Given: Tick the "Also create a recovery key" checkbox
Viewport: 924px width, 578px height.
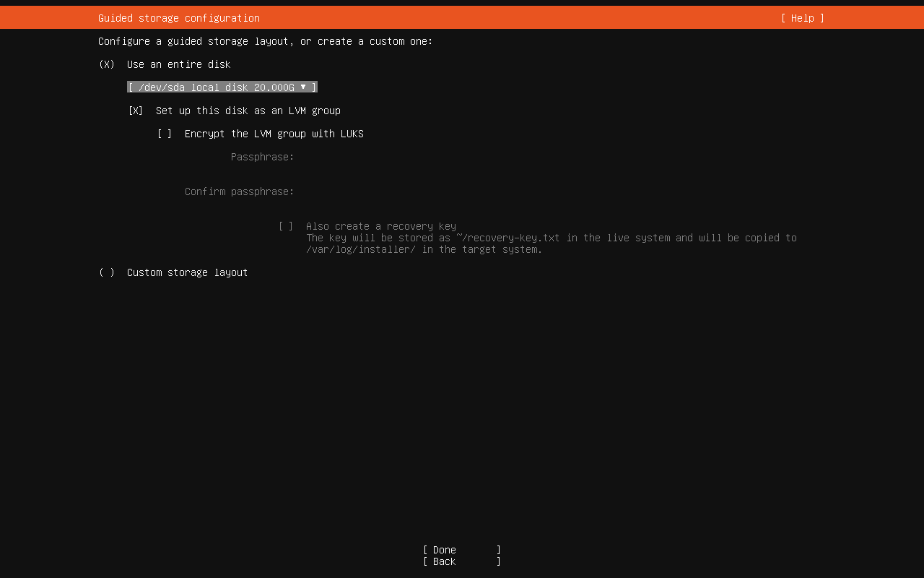Looking at the screenshot, I should (286, 226).
